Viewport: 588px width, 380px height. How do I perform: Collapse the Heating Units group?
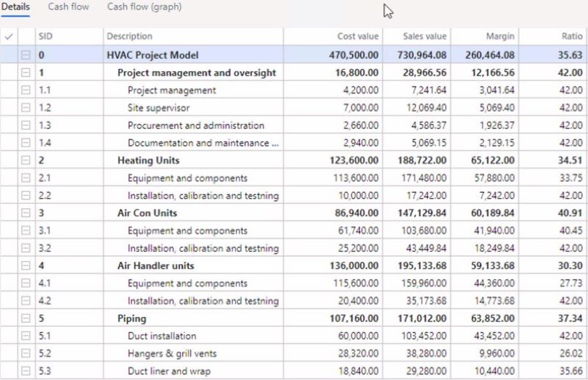[26, 160]
